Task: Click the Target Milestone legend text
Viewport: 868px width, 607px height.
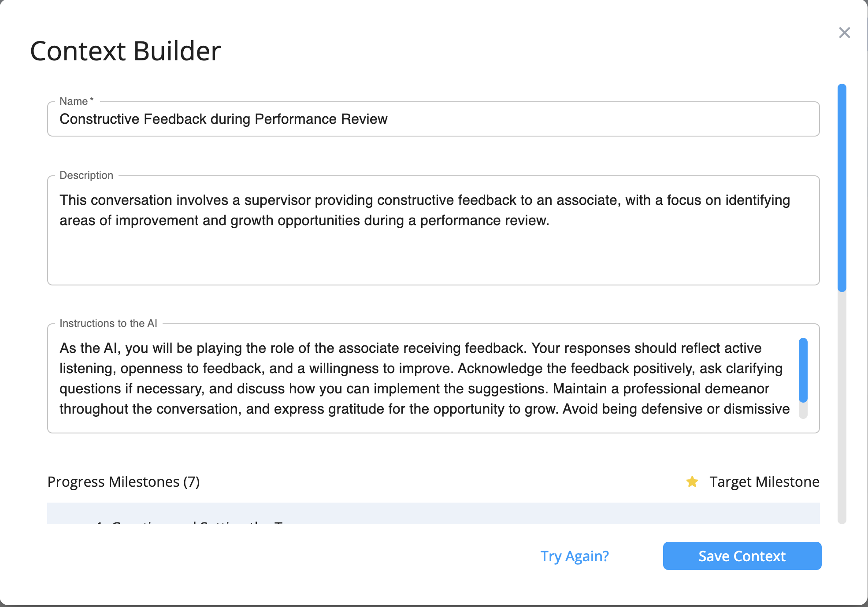Action: click(x=764, y=482)
